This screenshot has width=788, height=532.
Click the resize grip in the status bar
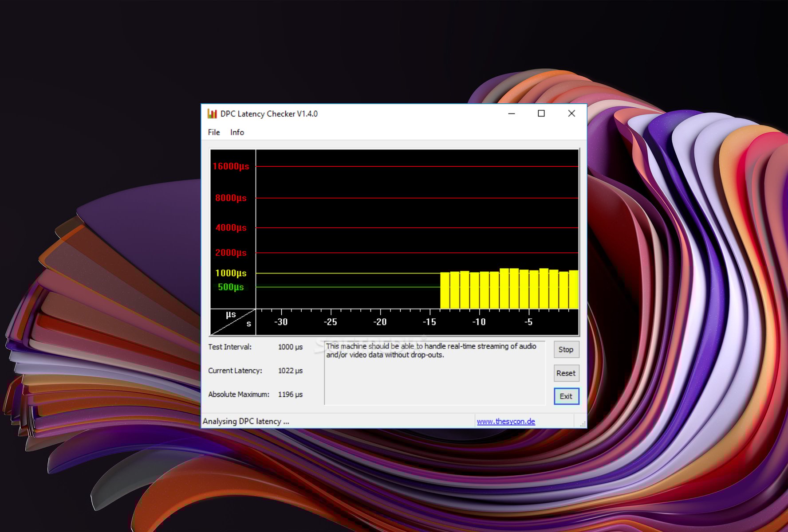tap(582, 423)
